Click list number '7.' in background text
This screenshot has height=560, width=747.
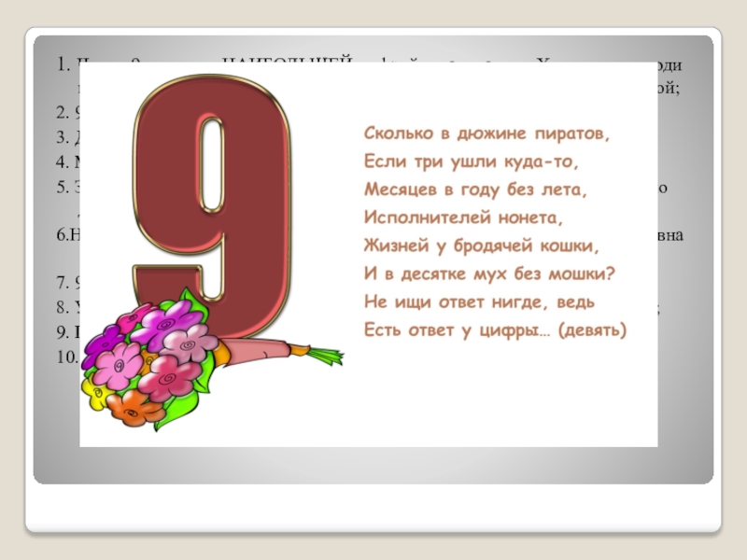59,282
